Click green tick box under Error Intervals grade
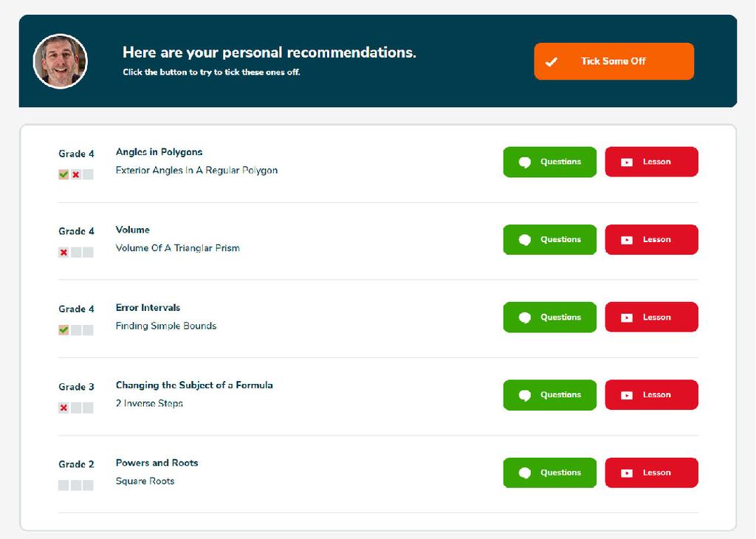 63,330
